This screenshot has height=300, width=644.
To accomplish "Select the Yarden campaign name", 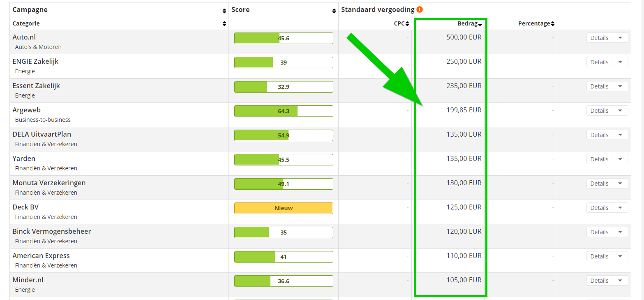I will [x=24, y=158].
